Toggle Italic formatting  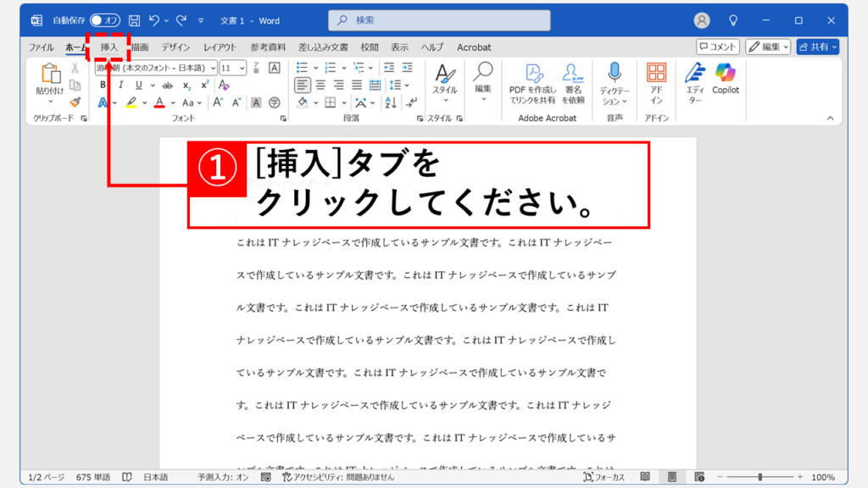pos(120,85)
